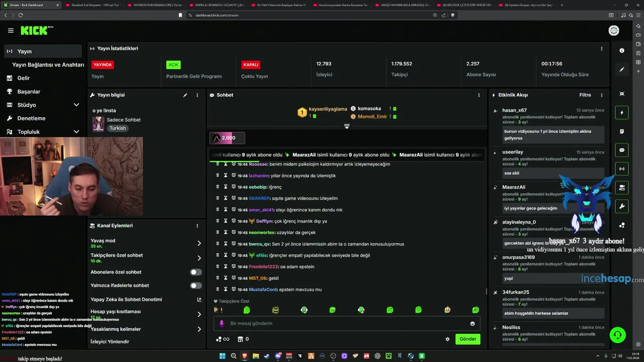
Task: Open the hamburger menu beside Kick logo
Action: (11, 31)
